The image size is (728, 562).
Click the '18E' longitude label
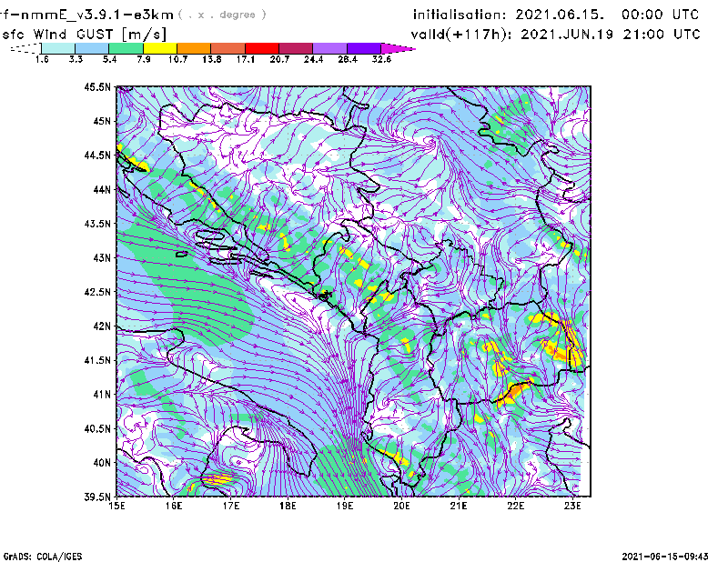coord(288,506)
